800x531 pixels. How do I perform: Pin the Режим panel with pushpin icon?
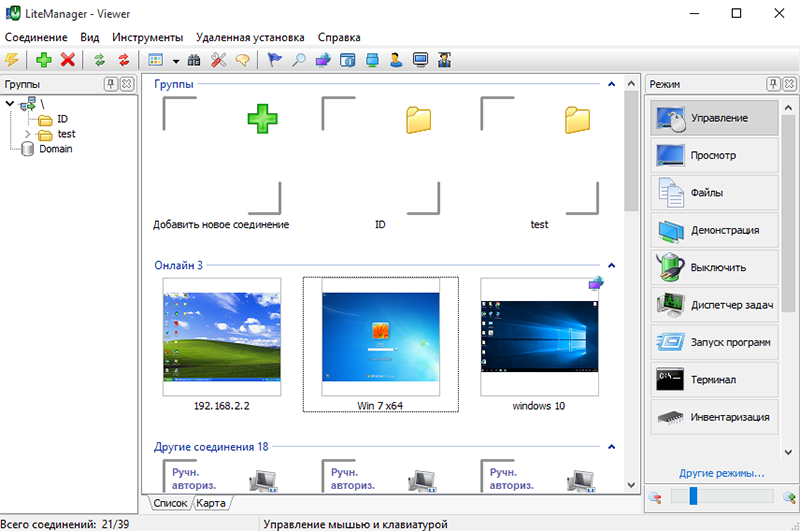(773, 84)
